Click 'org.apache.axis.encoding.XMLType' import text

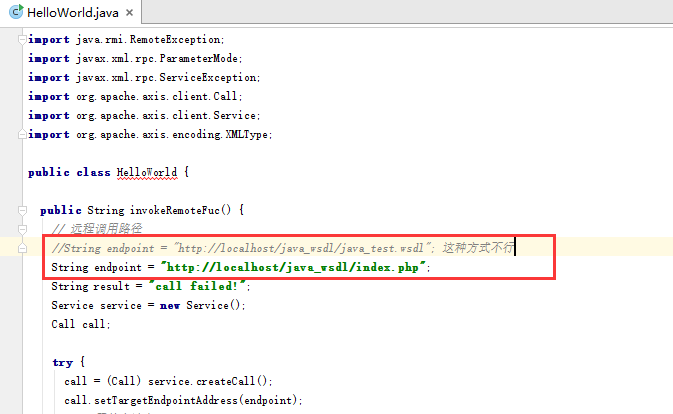click(x=174, y=134)
